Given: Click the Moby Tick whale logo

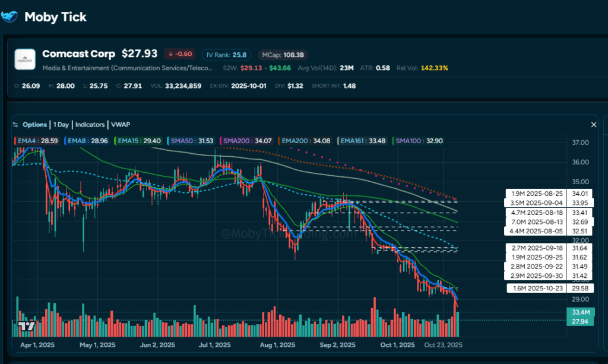Looking at the screenshot, I should [10, 16].
